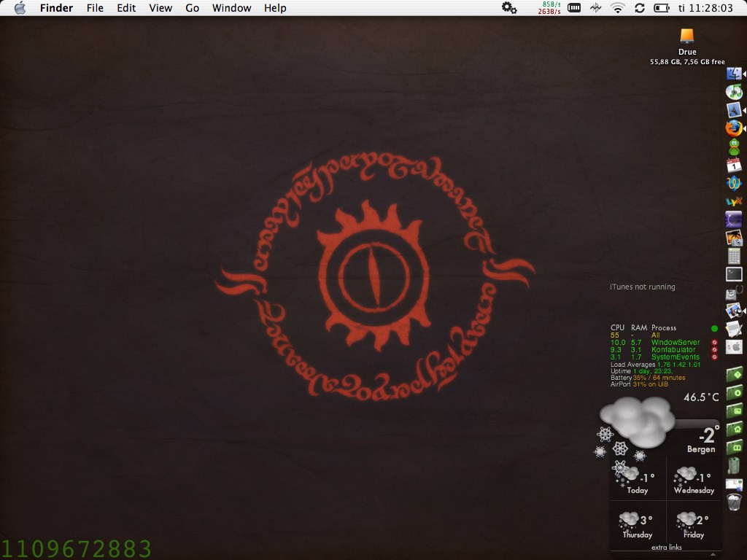Launch Calculator from the dock
The width and height of the screenshot is (747, 560).
tap(734, 256)
